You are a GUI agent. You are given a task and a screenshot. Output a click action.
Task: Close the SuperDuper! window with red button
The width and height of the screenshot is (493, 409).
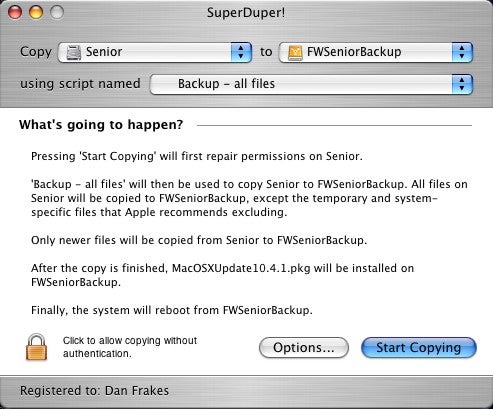point(15,12)
